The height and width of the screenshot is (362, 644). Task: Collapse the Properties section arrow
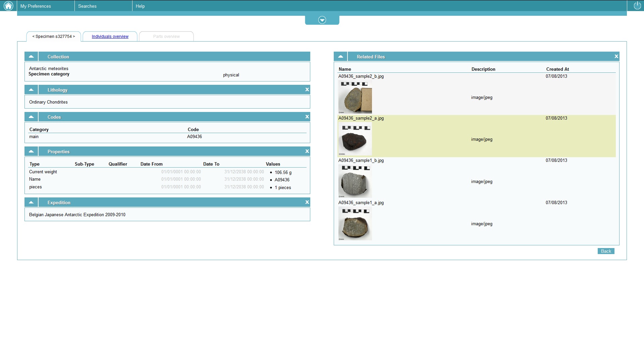31,151
